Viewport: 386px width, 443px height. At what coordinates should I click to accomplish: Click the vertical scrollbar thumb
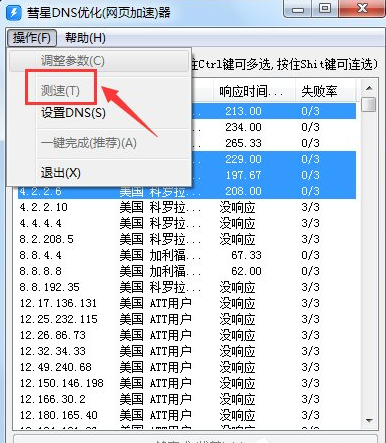pos(369,105)
